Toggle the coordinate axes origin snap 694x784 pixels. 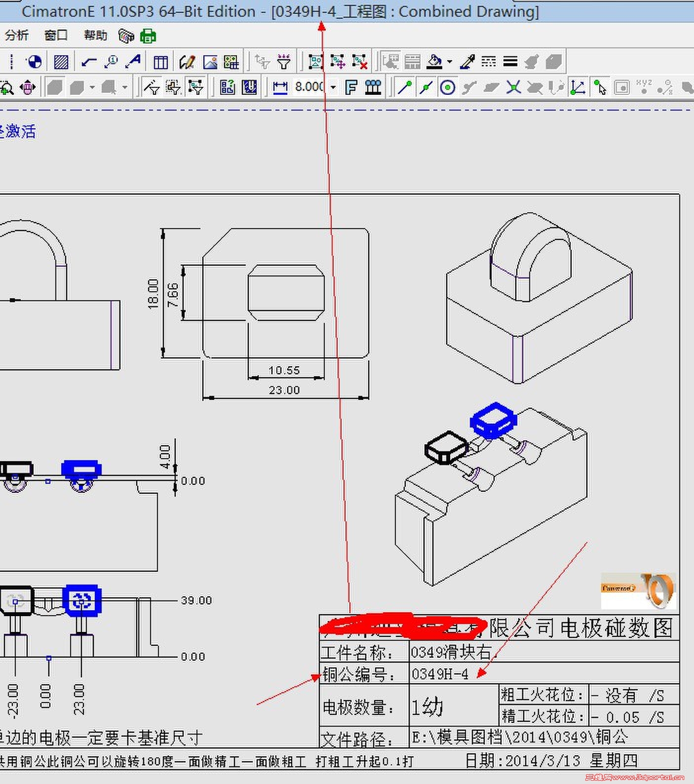578,88
